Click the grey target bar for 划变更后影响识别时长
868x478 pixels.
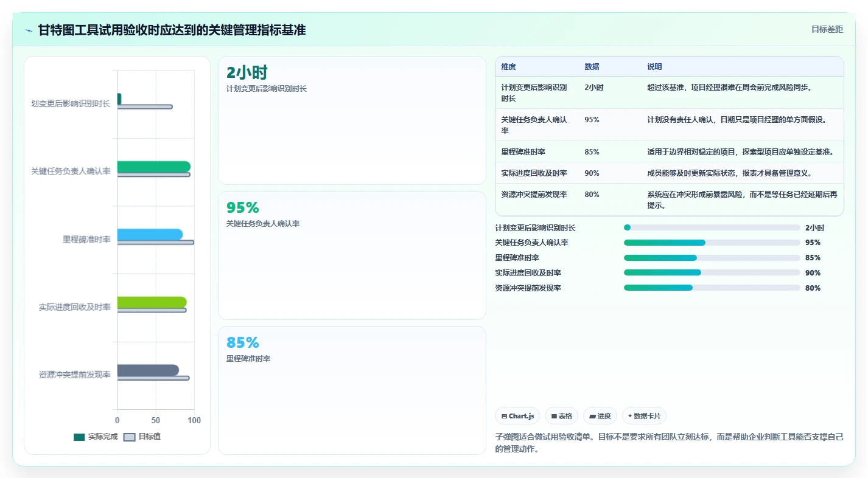click(145, 106)
